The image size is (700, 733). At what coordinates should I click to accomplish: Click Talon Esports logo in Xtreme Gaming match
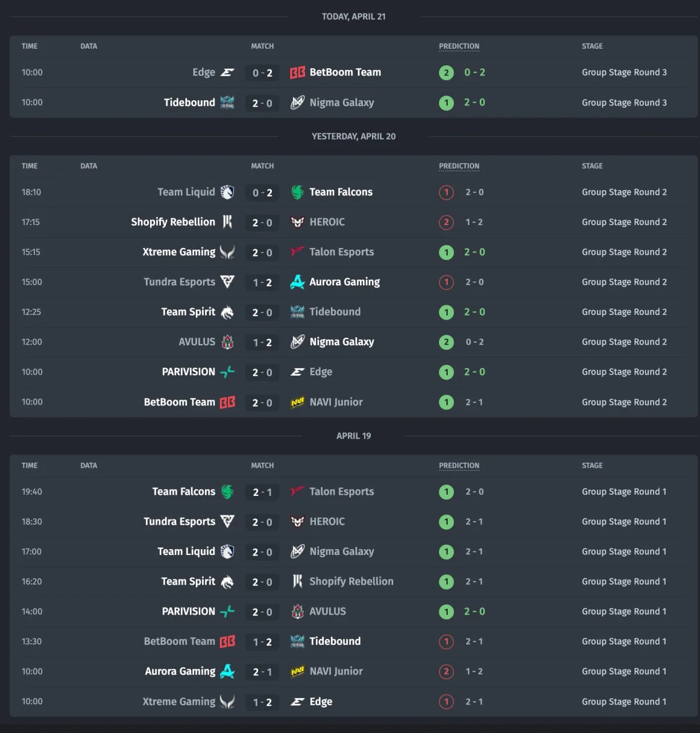click(297, 252)
